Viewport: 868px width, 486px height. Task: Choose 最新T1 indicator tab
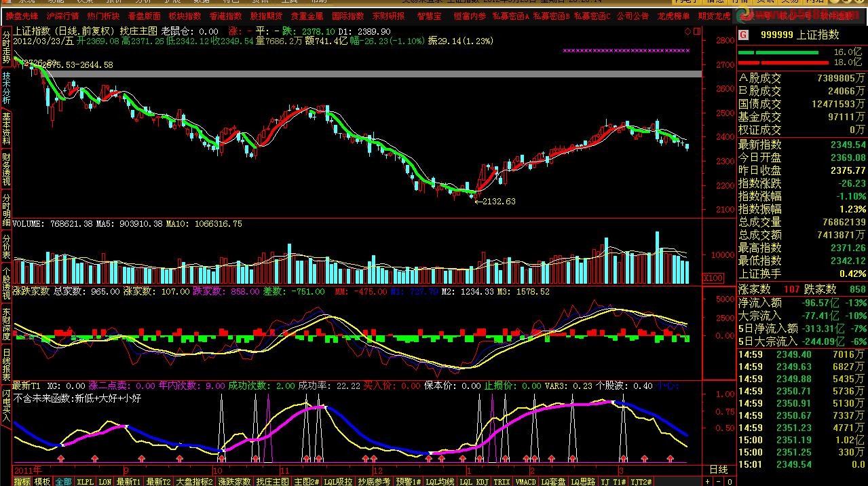[128, 481]
